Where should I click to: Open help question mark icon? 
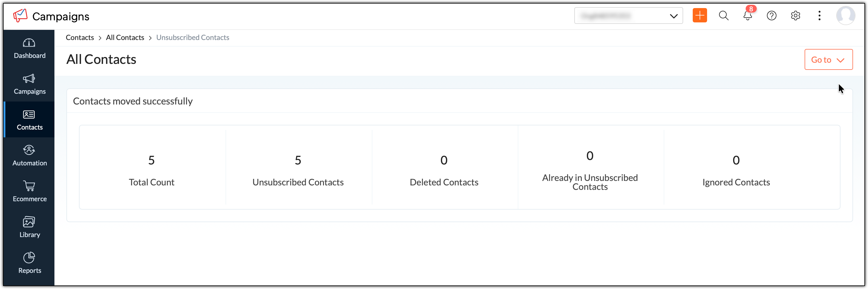(771, 16)
